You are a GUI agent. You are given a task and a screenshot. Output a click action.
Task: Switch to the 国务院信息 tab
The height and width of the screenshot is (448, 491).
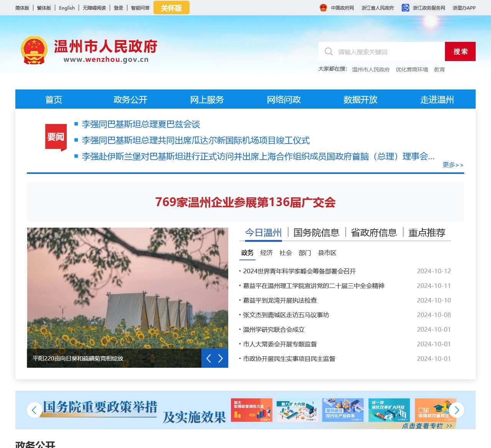(x=316, y=233)
